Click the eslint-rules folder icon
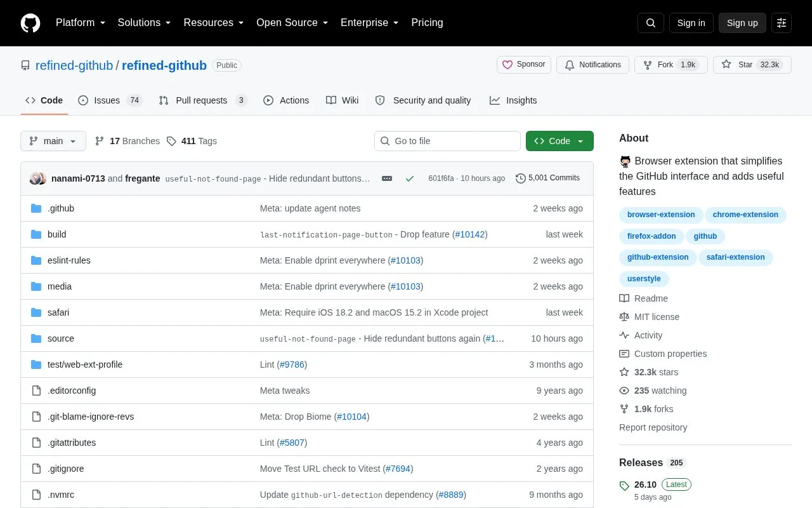812x508 pixels. [x=36, y=260]
